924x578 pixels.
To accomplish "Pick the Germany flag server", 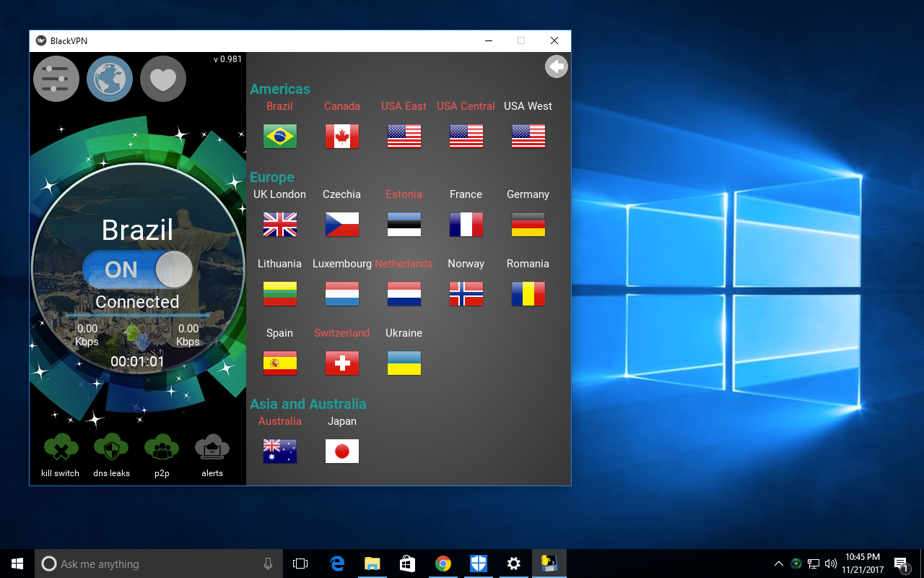I will (x=528, y=224).
